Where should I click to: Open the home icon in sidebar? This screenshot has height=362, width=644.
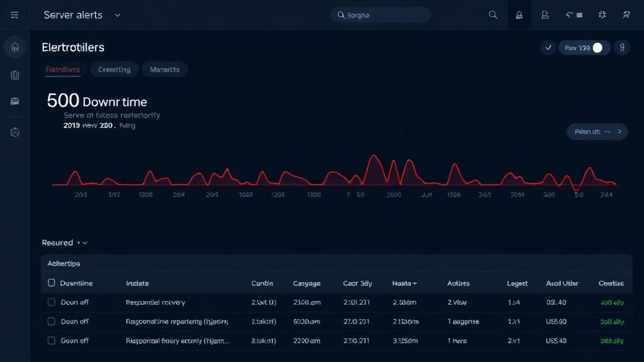coord(14,47)
